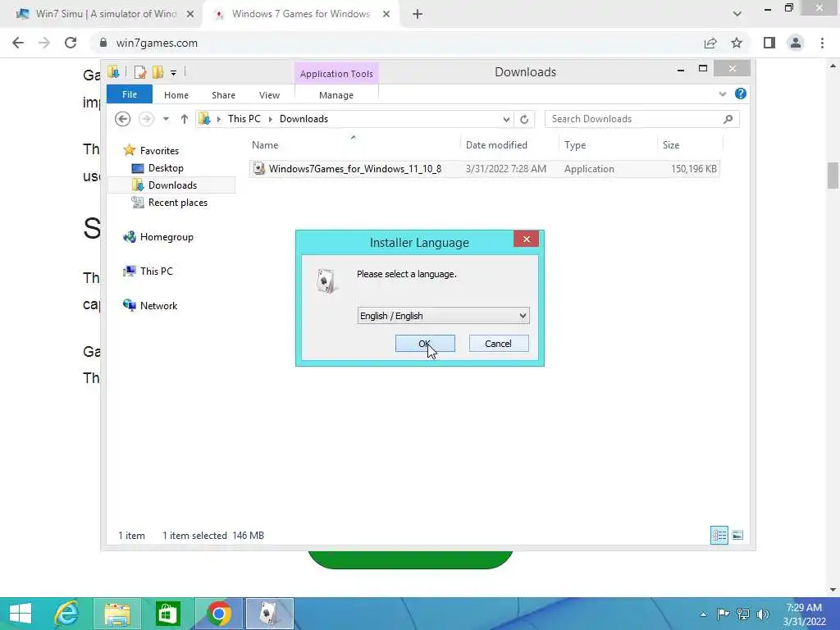Click the Quick Access Properties icon

click(x=140, y=72)
